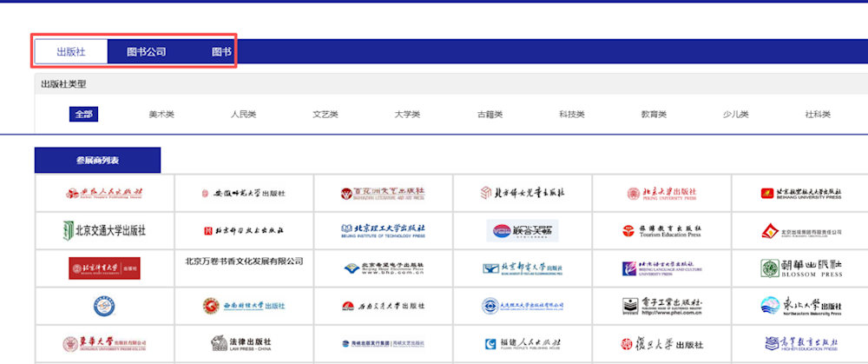Select the 复旦大学出版社 logo
868x364 pixels.
662,344
